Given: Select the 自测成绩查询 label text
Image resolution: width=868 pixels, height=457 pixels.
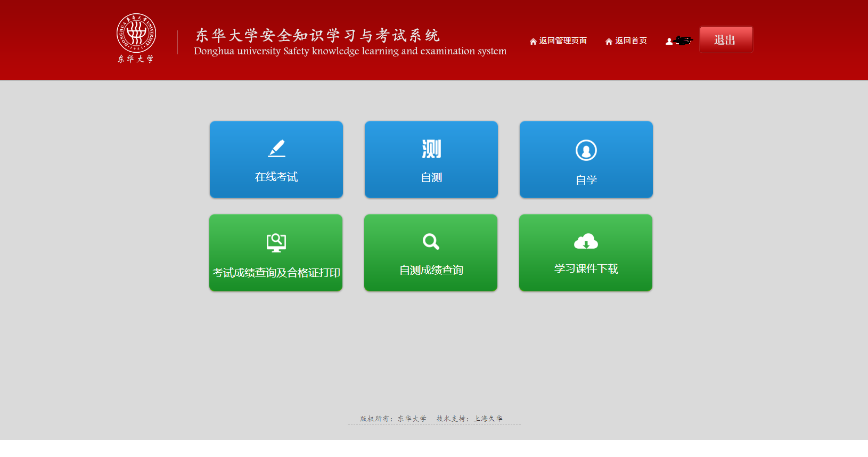Looking at the screenshot, I should tap(431, 270).
